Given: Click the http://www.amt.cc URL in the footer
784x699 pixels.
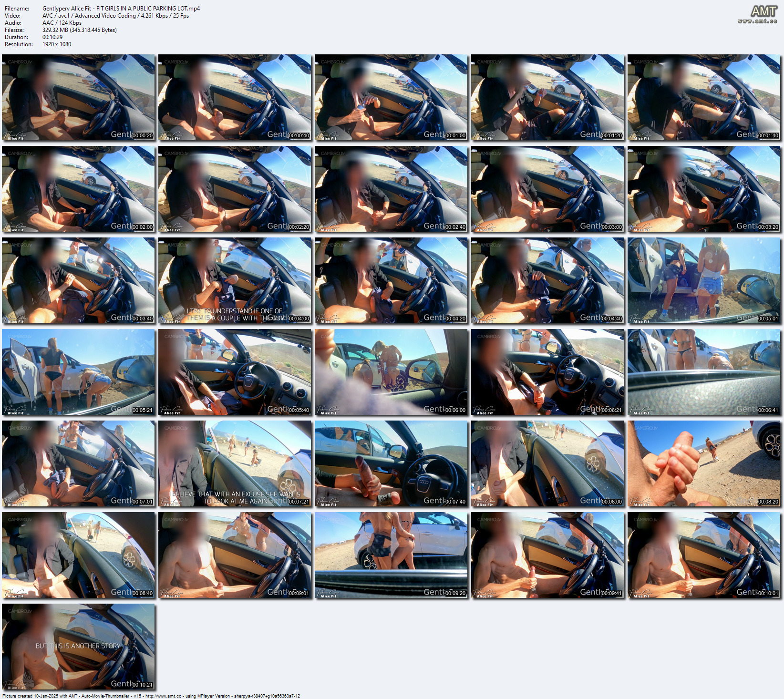Looking at the screenshot, I should point(163,696).
